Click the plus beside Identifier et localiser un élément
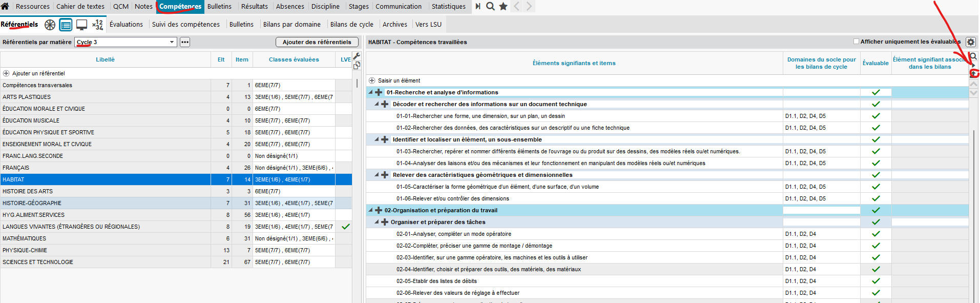This screenshot has width=980, height=303. 385,139
